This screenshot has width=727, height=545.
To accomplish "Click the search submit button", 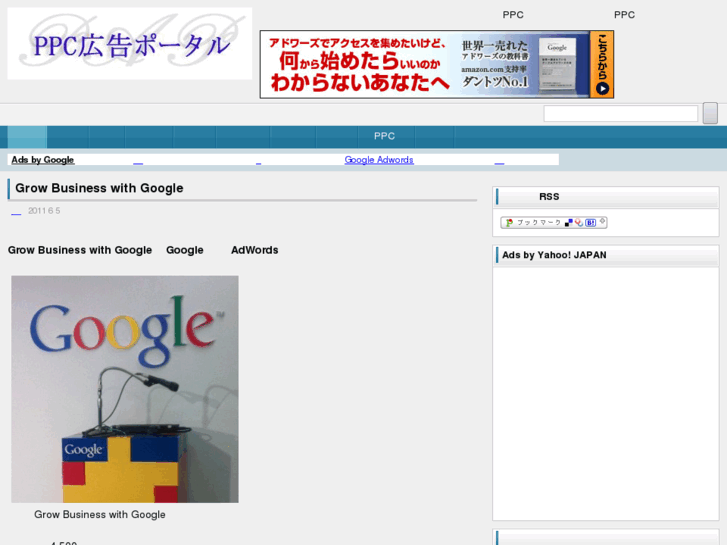I will pos(710,113).
